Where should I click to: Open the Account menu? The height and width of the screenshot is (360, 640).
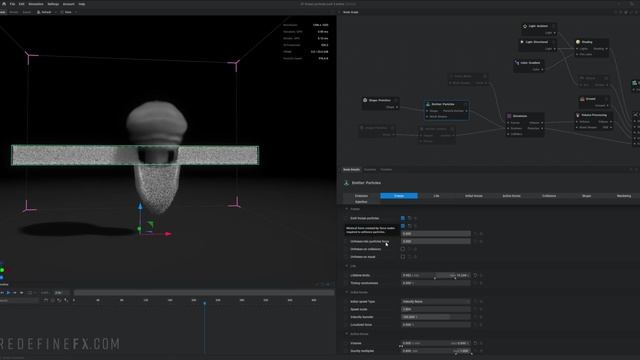69,4
